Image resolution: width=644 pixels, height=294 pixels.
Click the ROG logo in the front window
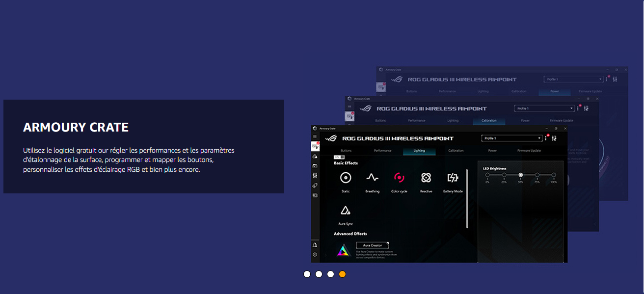pyautogui.click(x=330, y=138)
